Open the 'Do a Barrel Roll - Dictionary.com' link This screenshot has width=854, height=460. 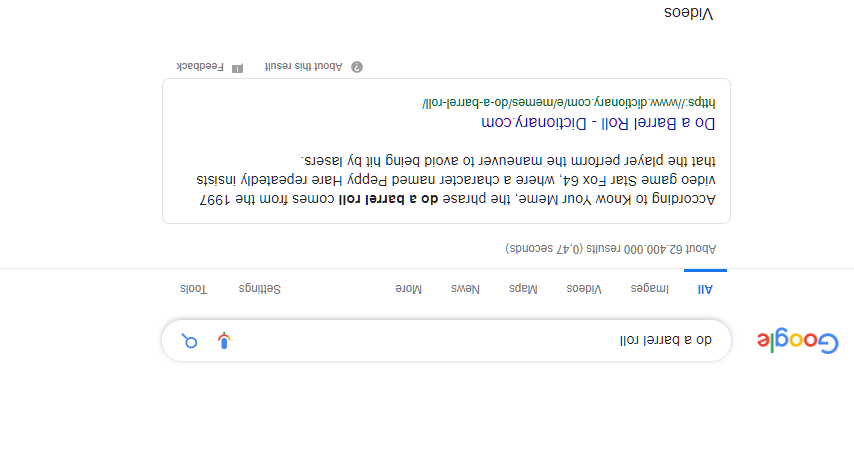pyautogui.click(x=598, y=122)
